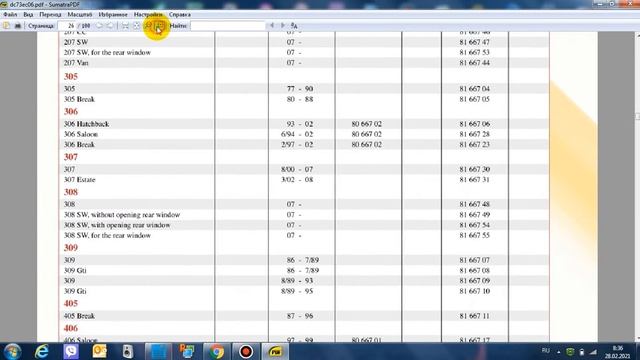Click the blue window taskbar button
Viewport: 640px width, 360px height.
click(x=158, y=351)
